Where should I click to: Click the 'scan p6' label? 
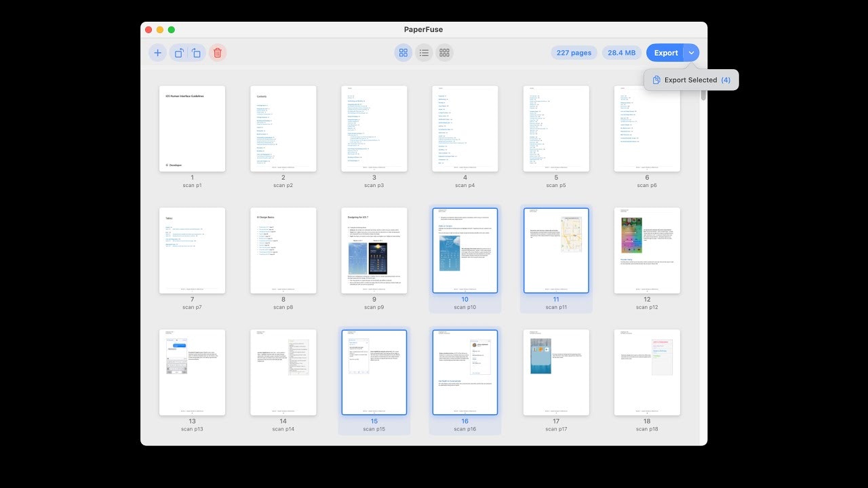tap(647, 185)
